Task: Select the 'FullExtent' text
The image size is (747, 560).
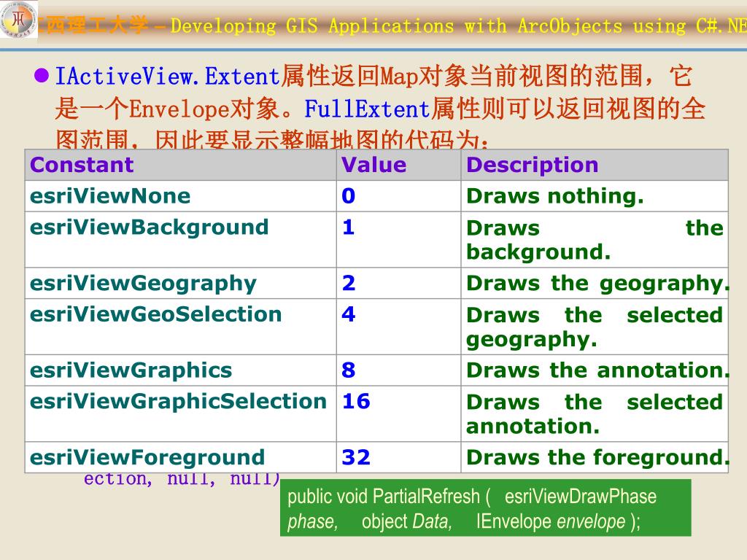Action: (x=368, y=109)
